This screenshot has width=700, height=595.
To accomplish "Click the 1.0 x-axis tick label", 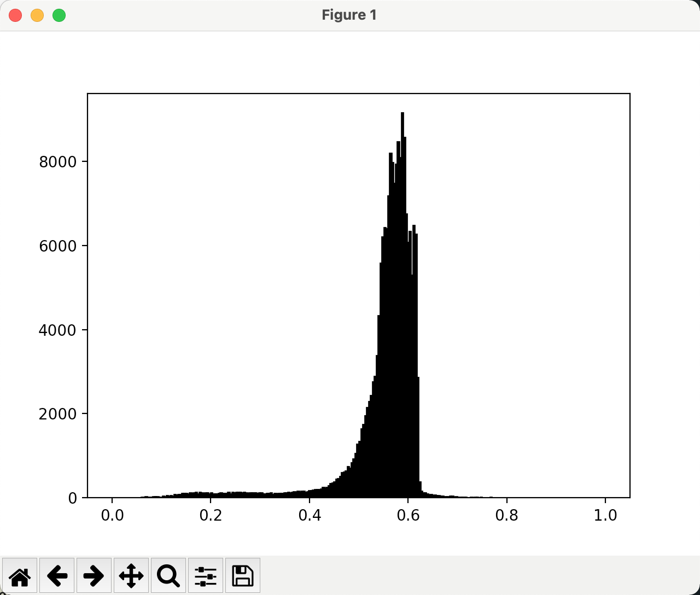I will (x=605, y=515).
